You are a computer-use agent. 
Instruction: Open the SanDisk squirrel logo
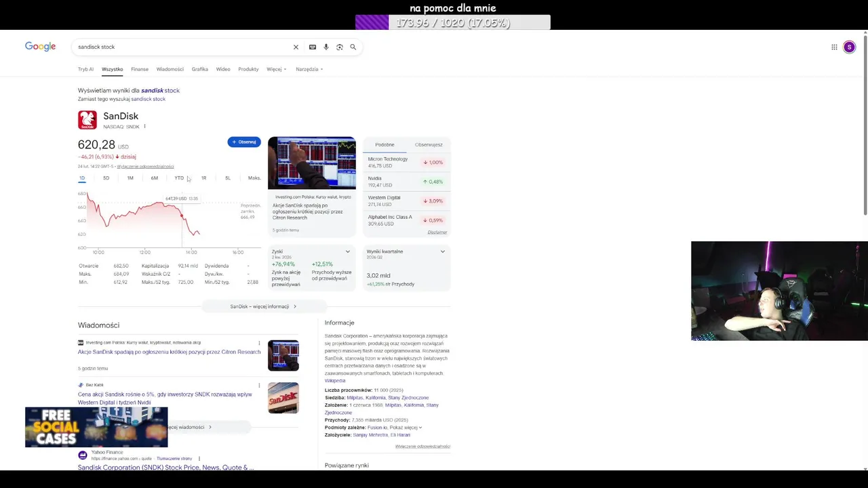(87, 120)
